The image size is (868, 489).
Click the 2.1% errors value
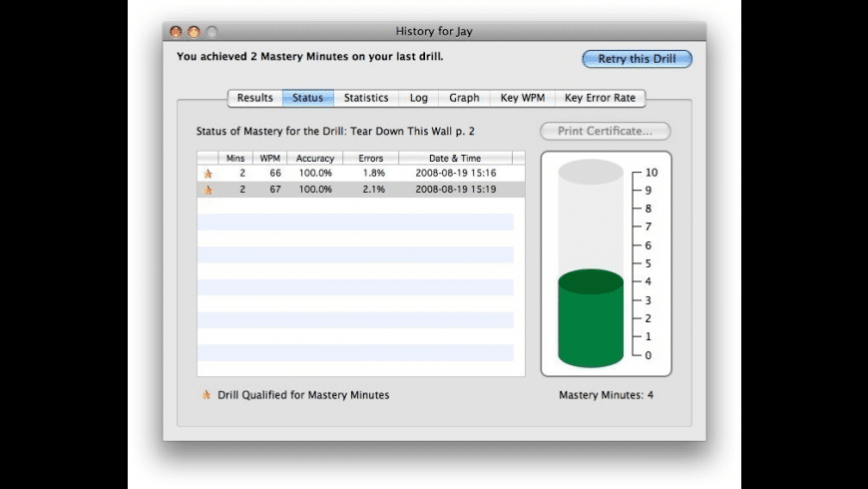click(374, 190)
